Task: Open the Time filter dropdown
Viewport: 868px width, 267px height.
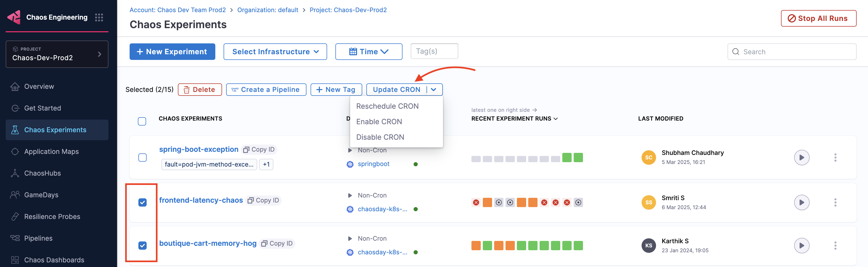Action: [368, 52]
